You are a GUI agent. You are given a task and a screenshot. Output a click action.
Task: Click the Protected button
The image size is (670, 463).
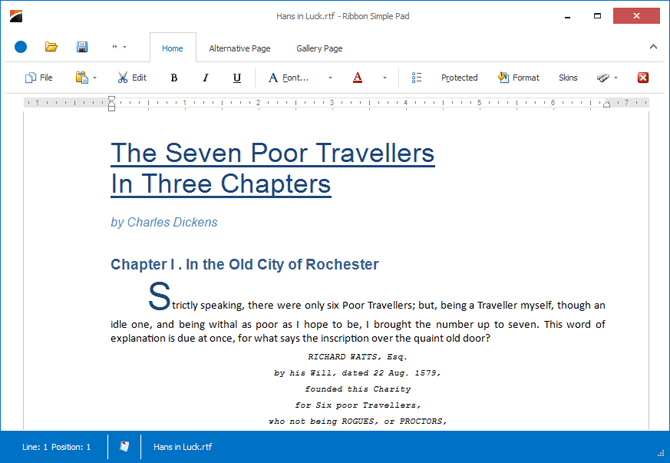[x=459, y=78]
